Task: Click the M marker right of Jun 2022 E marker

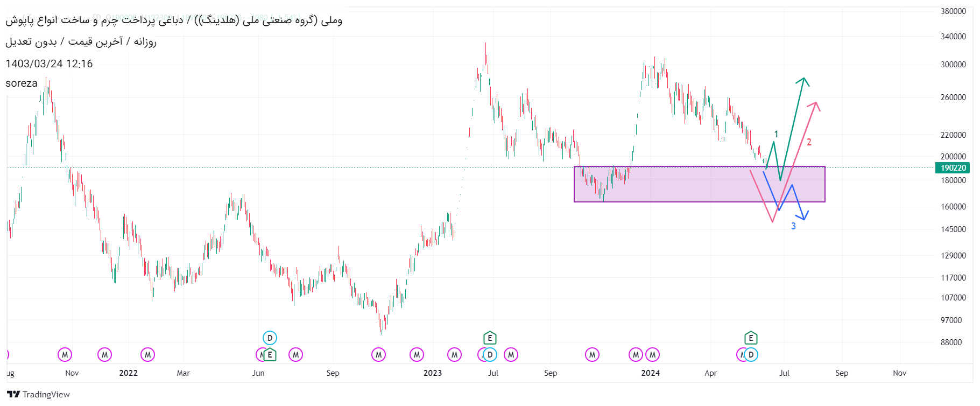Action: [x=295, y=354]
